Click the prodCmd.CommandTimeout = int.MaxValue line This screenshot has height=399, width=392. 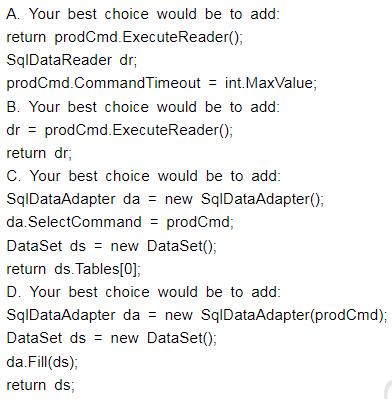[x=161, y=83]
